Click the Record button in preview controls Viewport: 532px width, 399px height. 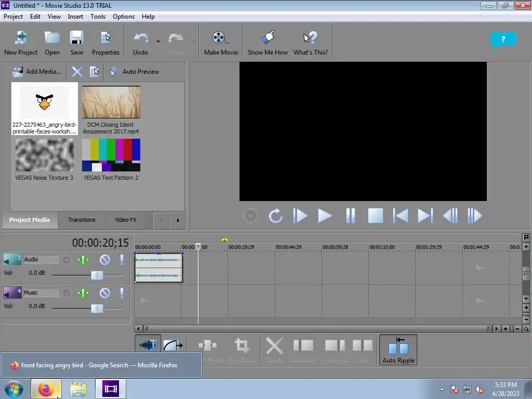[251, 216]
